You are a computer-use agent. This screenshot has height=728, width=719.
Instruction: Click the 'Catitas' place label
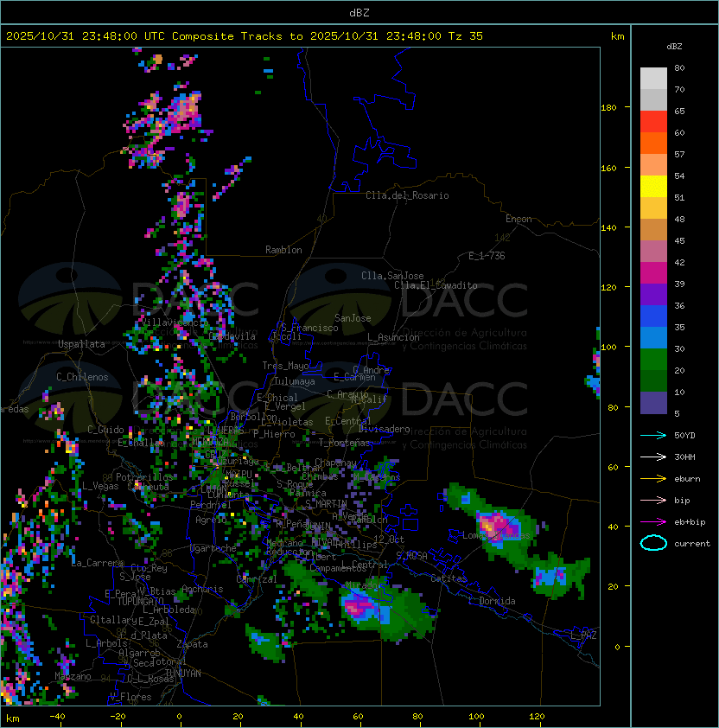(x=449, y=578)
